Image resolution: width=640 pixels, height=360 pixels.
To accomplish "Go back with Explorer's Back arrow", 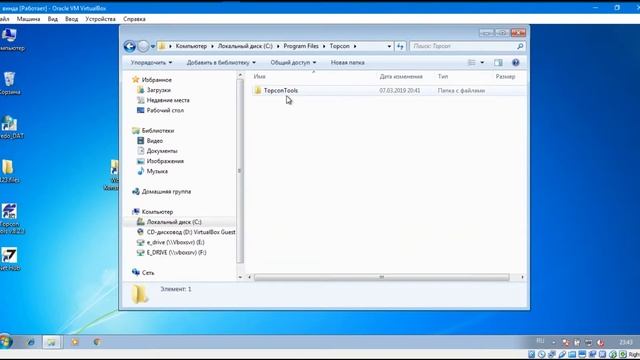I will [x=129, y=46].
